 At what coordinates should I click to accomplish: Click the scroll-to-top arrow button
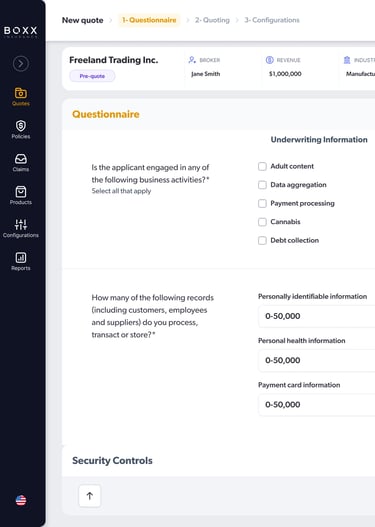pos(89,496)
